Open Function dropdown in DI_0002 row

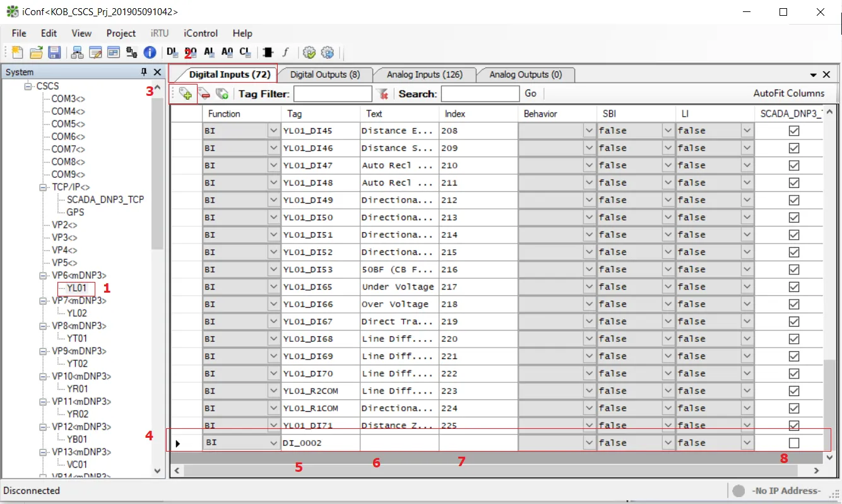click(x=274, y=443)
